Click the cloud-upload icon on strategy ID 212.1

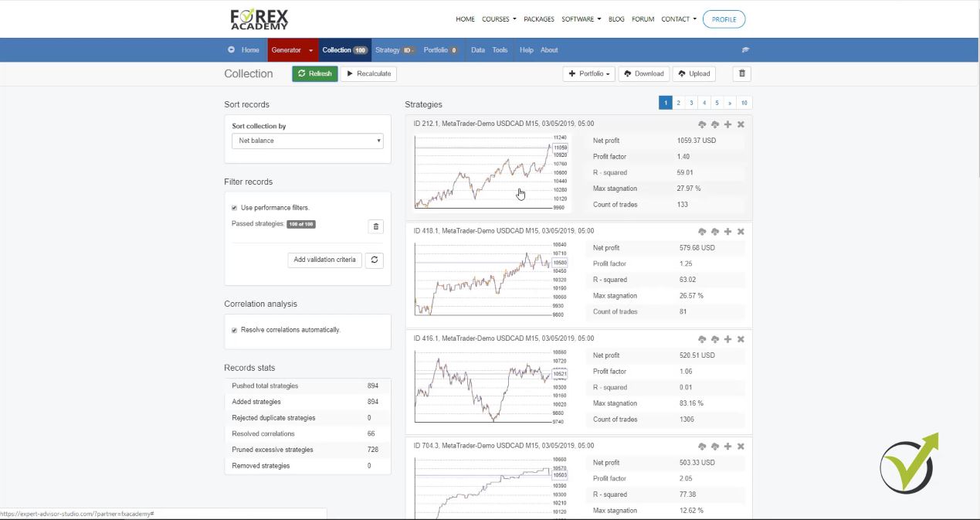[x=715, y=124]
